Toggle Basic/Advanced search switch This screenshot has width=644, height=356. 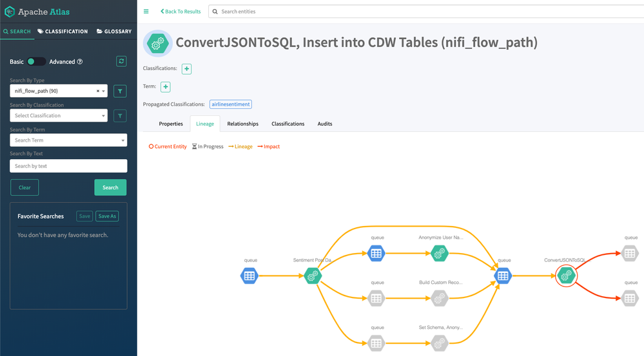pyautogui.click(x=35, y=62)
